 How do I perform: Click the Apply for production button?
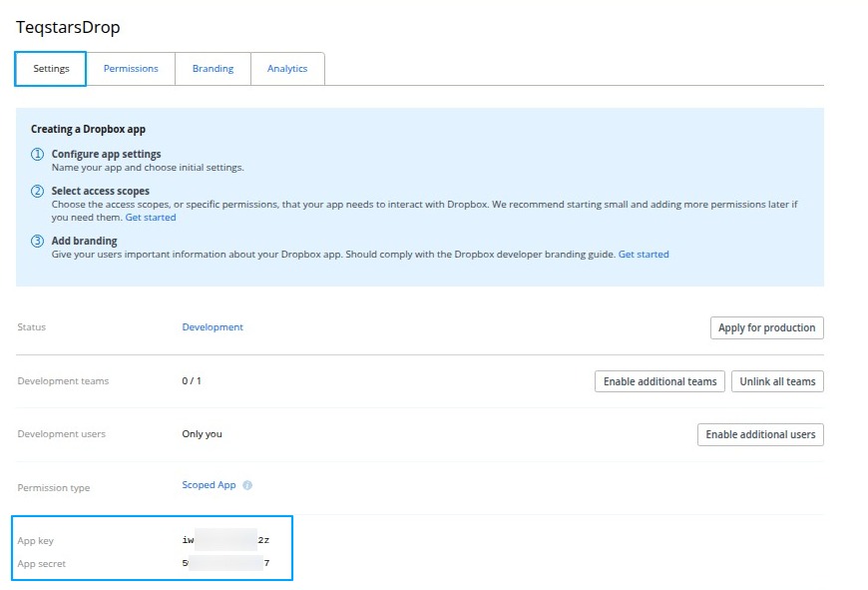[x=766, y=328]
